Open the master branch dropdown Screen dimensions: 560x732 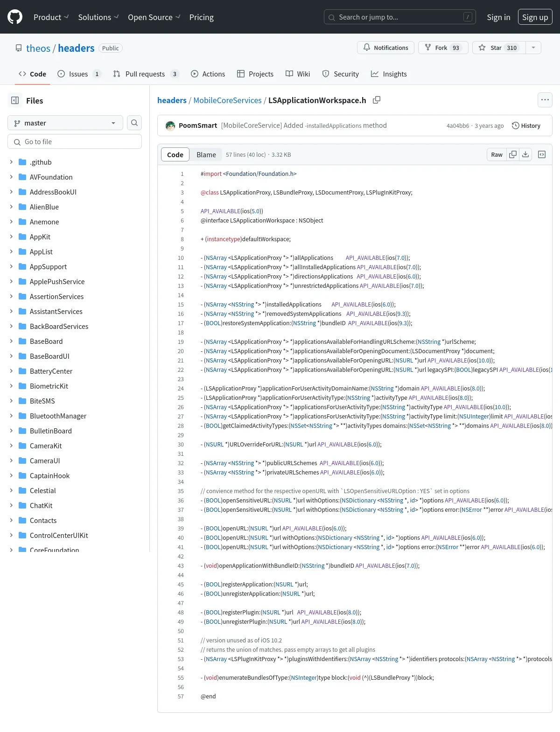click(x=65, y=123)
